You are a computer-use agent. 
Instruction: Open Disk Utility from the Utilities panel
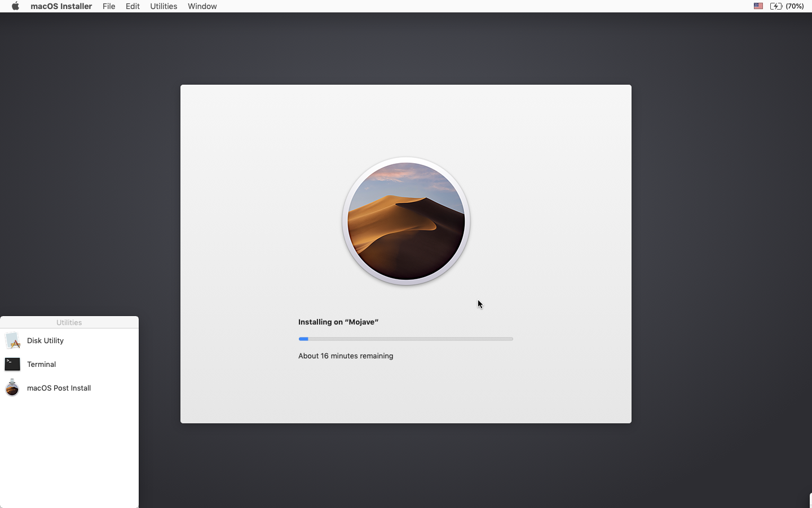(45, 340)
